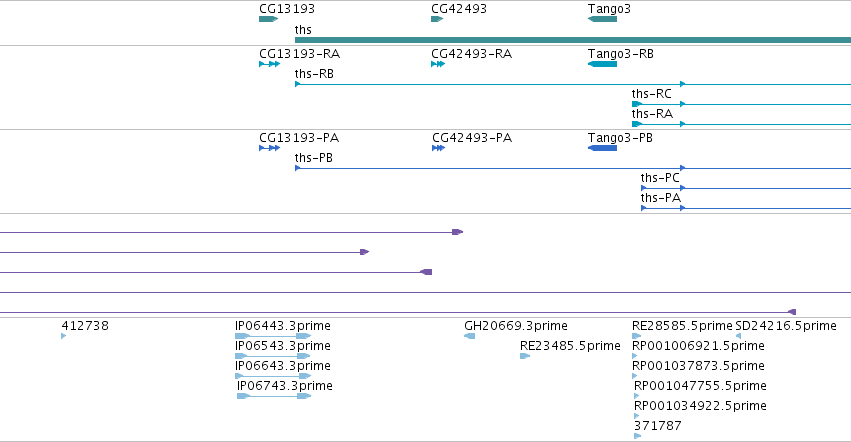Select the IP06743.3prime EST glyph
The width and height of the screenshot is (851, 442).
coord(274,396)
